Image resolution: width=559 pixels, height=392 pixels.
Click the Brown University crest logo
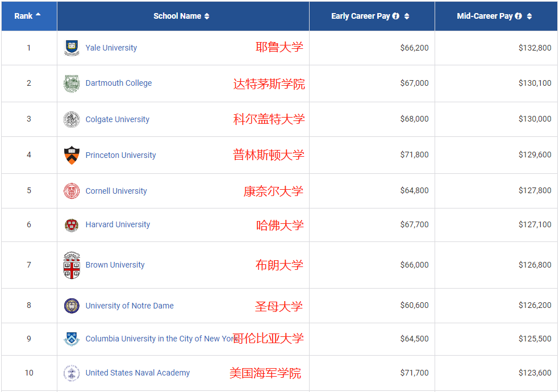(72, 265)
